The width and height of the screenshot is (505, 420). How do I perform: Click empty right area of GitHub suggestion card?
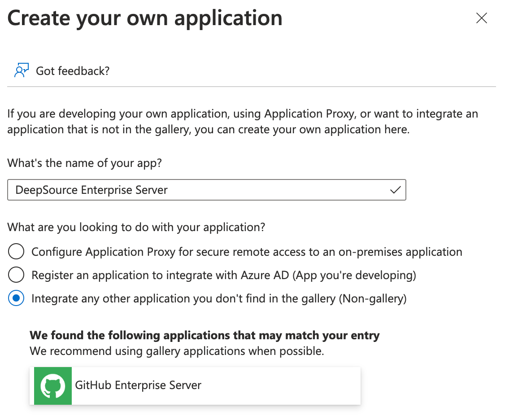click(287, 385)
